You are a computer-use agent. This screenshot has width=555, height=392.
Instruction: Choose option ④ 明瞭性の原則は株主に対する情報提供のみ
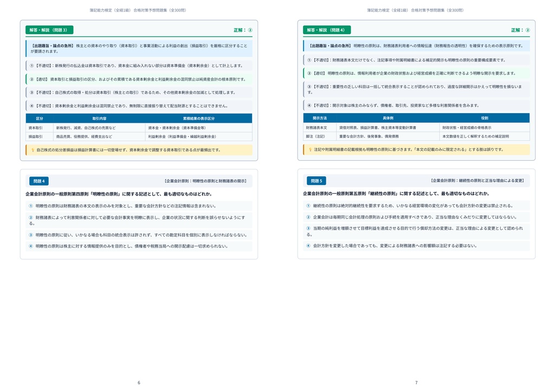(x=139, y=246)
